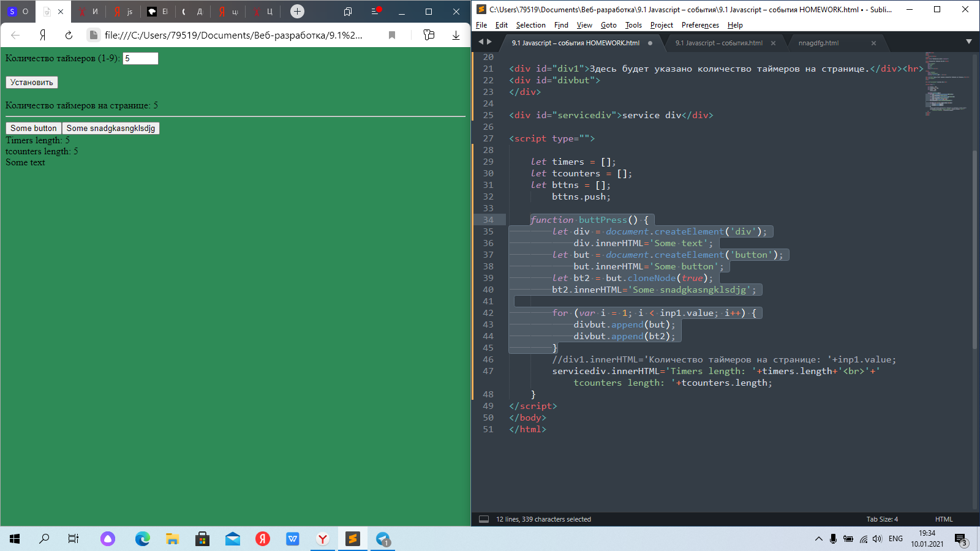Open View menu in Sublime Text
This screenshot has width=980, height=551.
(584, 25)
